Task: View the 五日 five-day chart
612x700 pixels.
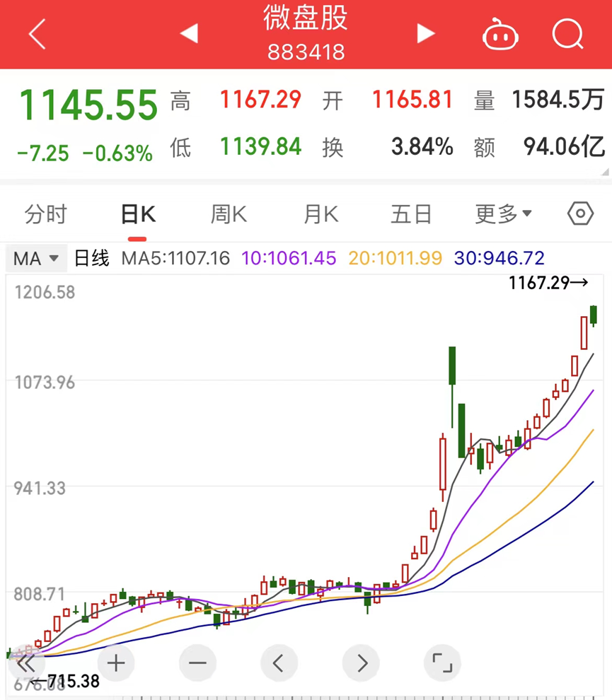Action: coord(411,214)
